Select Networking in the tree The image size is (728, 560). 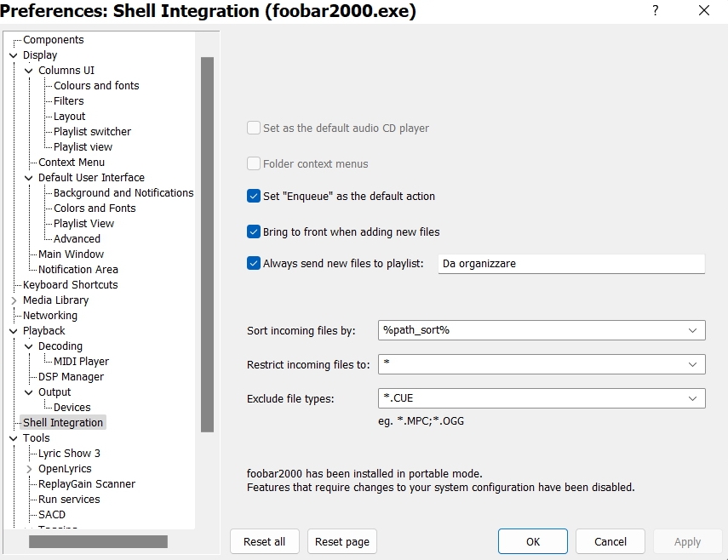[x=50, y=316]
